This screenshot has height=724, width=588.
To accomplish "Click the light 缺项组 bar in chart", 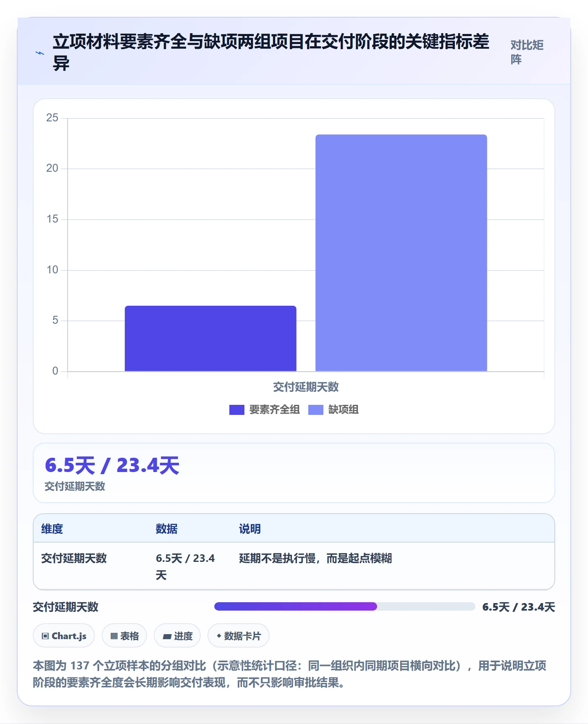I will (401, 253).
